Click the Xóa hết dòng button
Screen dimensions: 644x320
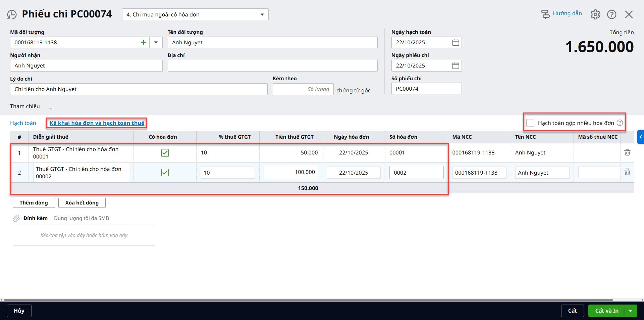pos(82,203)
